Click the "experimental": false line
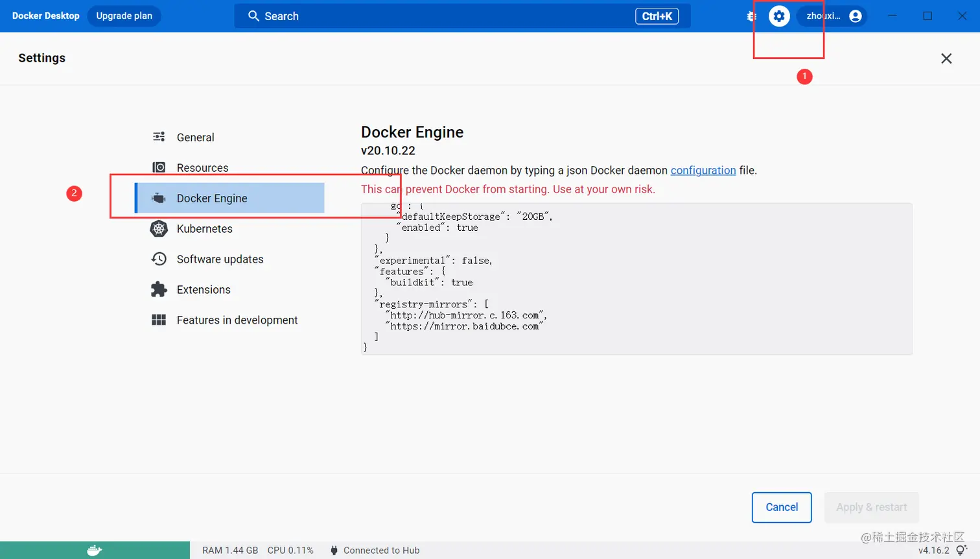Screen dimensions: 980x559 (x=433, y=260)
